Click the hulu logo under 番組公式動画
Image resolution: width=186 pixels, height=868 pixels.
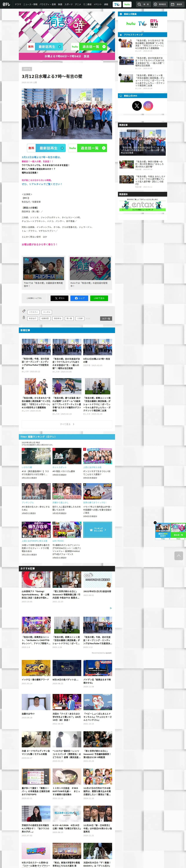(x=131, y=24)
